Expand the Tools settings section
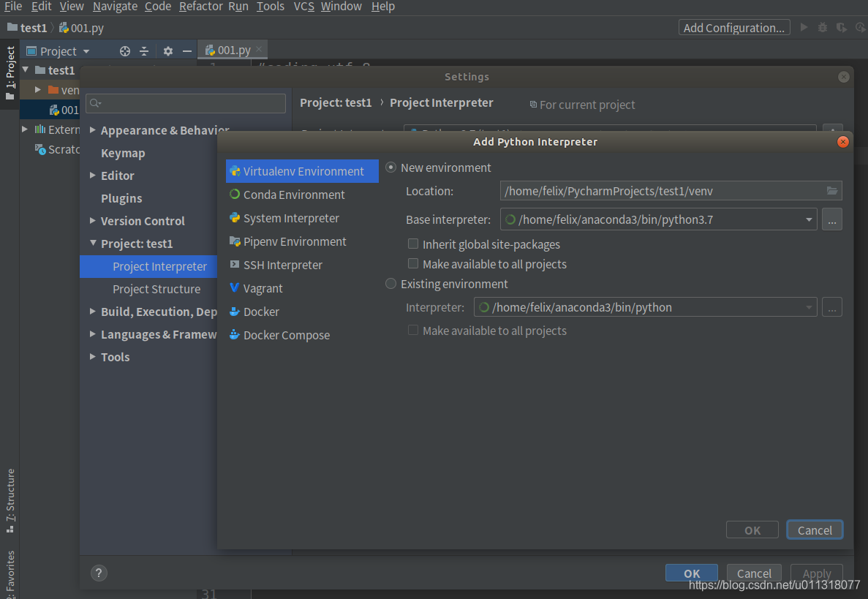868x599 pixels. pos(92,356)
